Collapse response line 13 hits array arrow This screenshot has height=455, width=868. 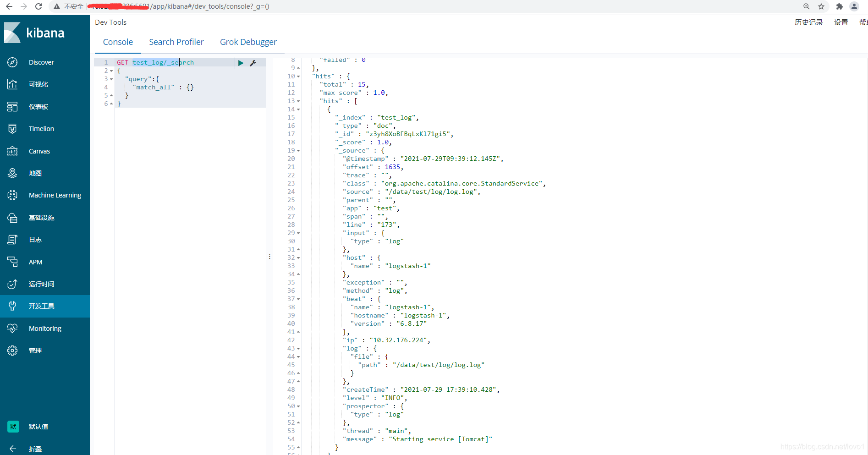(298, 101)
